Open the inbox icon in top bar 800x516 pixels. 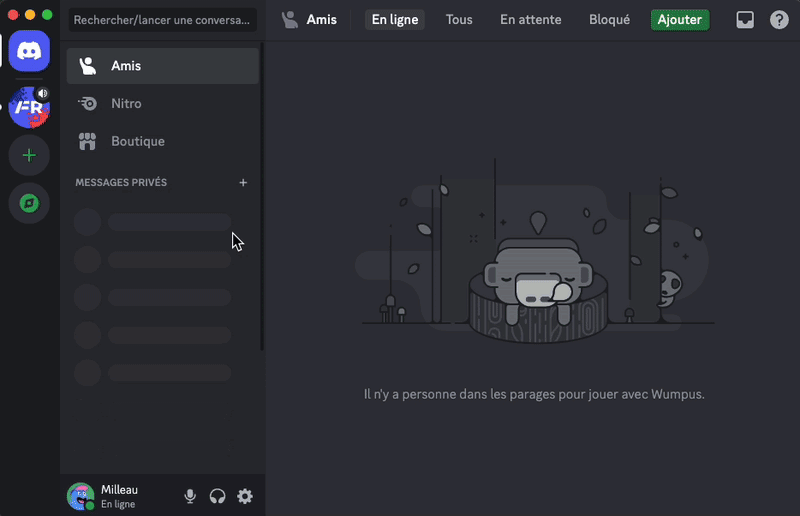tap(745, 20)
